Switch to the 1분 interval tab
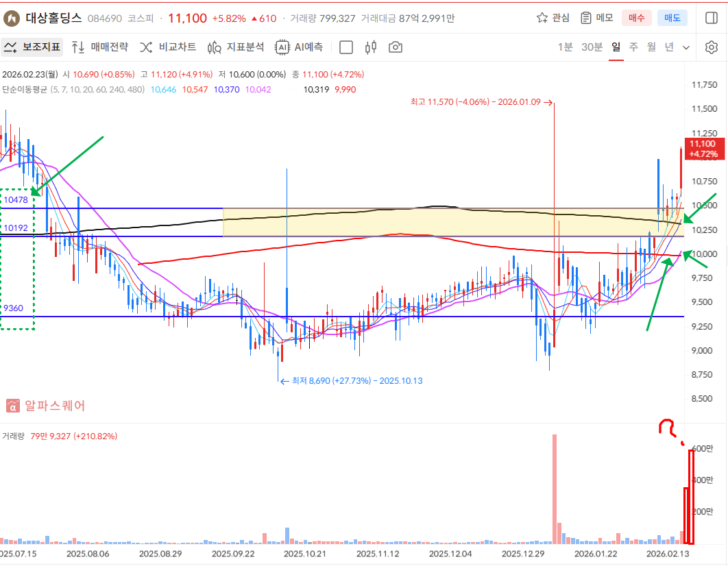The height and width of the screenshot is (566, 728). tap(565, 47)
